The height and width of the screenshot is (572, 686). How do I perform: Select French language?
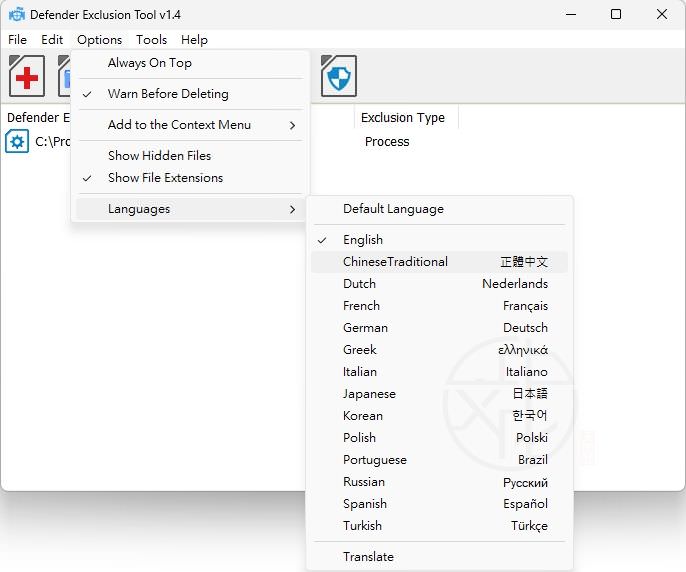pyautogui.click(x=439, y=305)
